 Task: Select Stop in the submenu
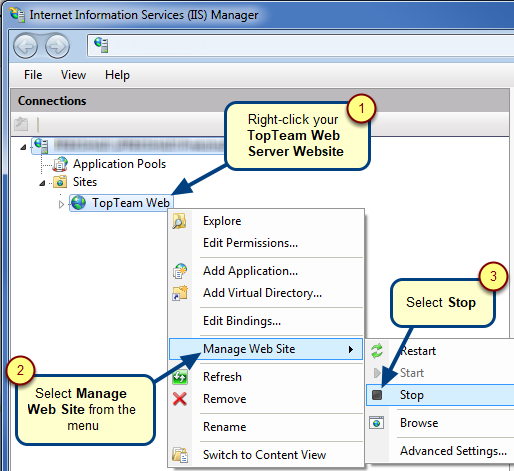pyautogui.click(x=440, y=395)
